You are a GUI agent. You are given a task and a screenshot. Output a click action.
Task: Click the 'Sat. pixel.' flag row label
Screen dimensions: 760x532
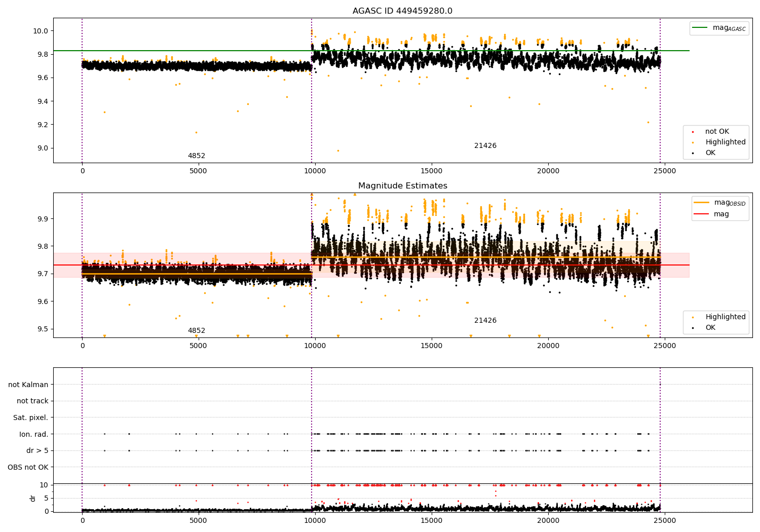(x=30, y=417)
